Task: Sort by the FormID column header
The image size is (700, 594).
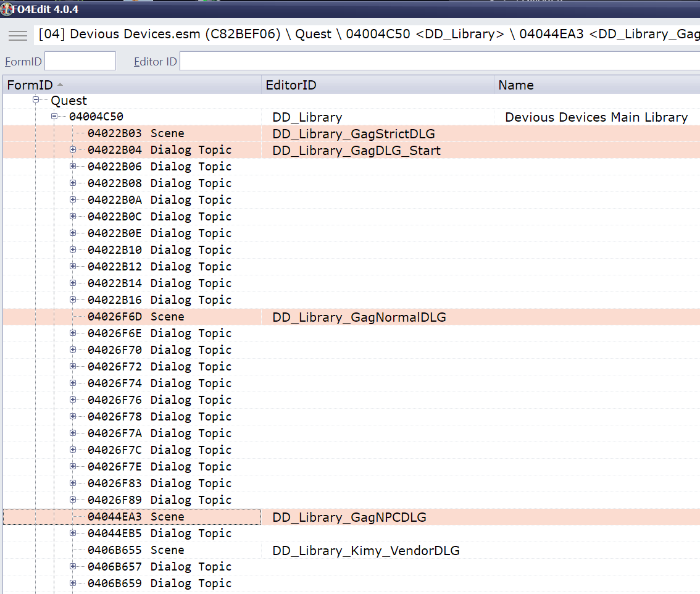Action: 132,85
